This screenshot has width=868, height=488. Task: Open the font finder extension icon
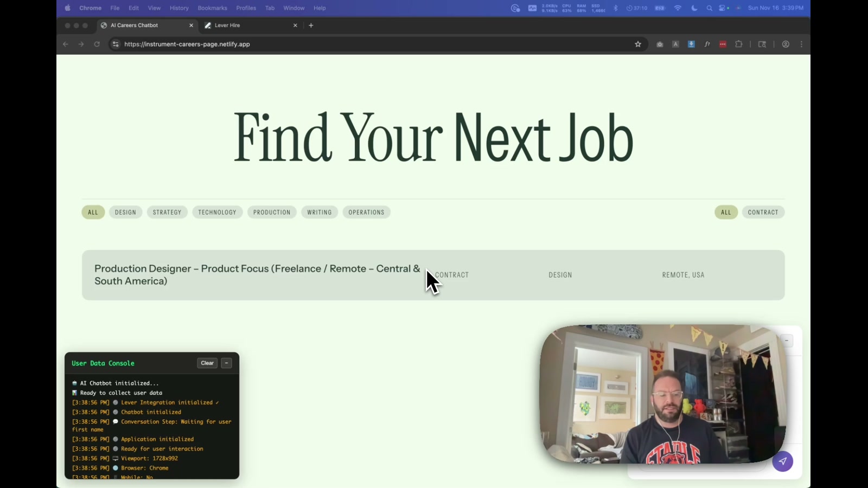tap(707, 44)
